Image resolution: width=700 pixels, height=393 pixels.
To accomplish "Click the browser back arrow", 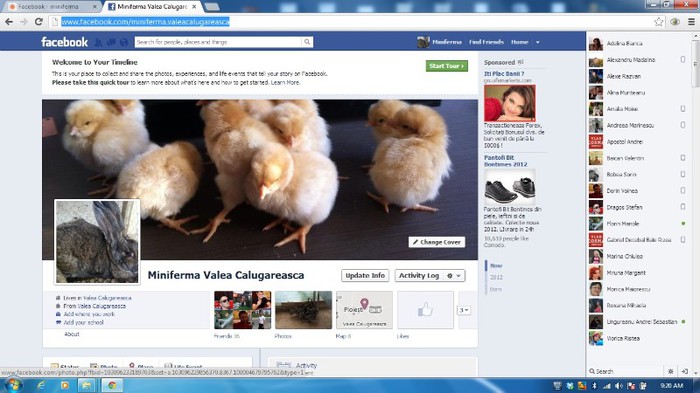I will point(9,21).
